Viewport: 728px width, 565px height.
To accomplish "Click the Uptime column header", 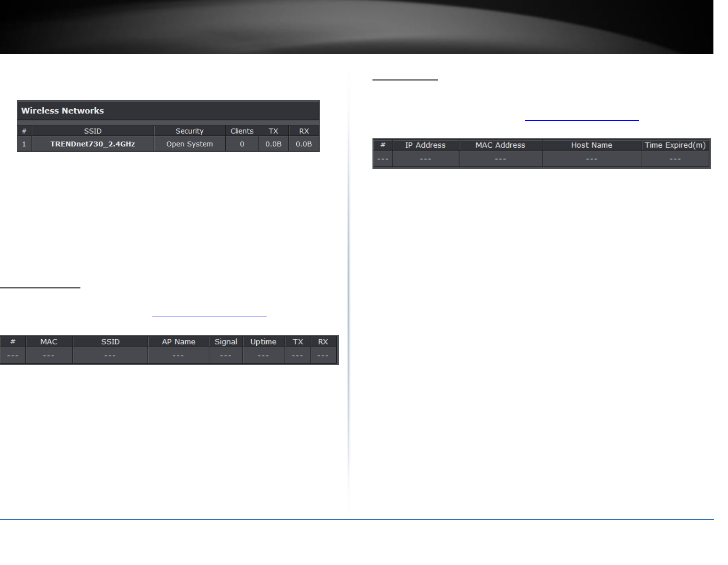I will pyautogui.click(x=263, y=342).
